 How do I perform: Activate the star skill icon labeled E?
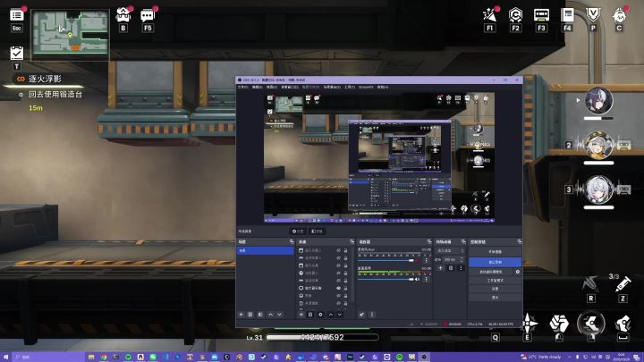(529, 323)
